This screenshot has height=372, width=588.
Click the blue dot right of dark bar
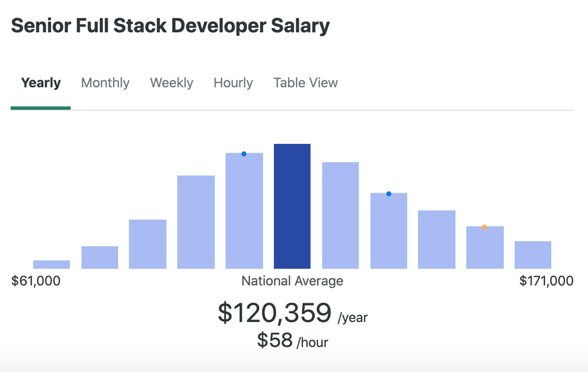coord(389,194)
